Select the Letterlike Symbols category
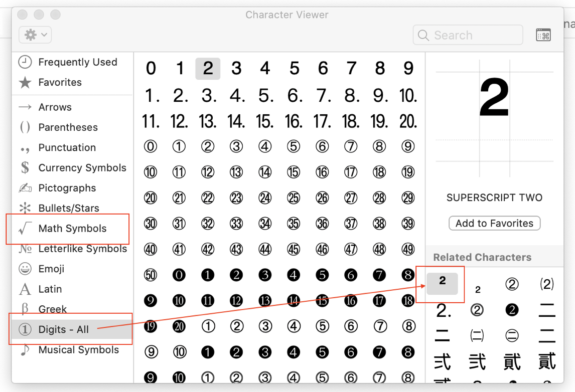The width and height of the screenshot is (575, 392). (73, 249)
